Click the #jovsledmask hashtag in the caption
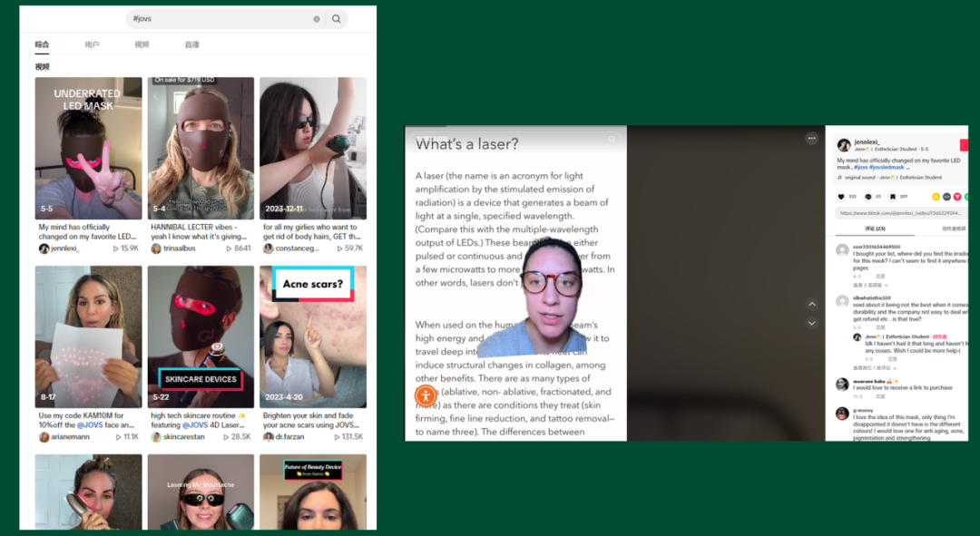980x536 pixels. pyautogui.click(x=887, y=168)
